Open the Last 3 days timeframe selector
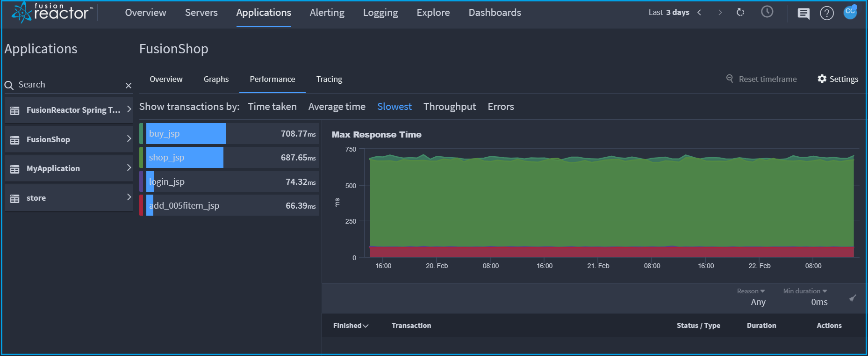 669,13
